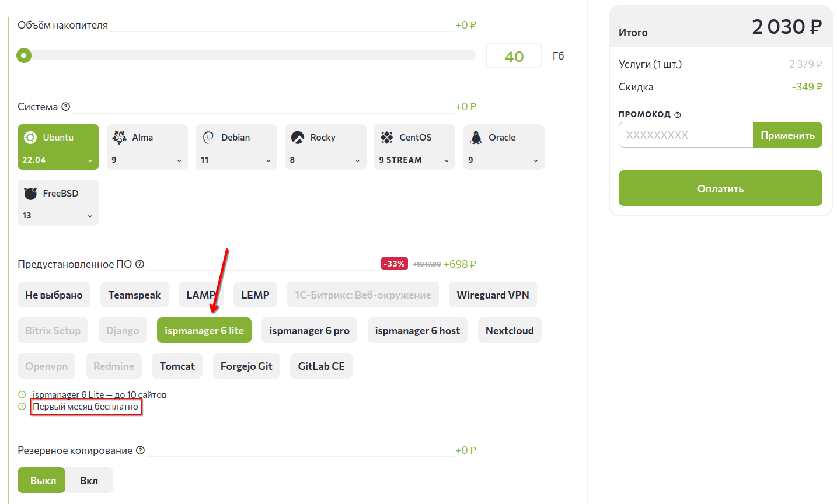Click the storage volume slider handle
Screen dimensions: 837x504
pyautogui.click(x=24, y=55)
